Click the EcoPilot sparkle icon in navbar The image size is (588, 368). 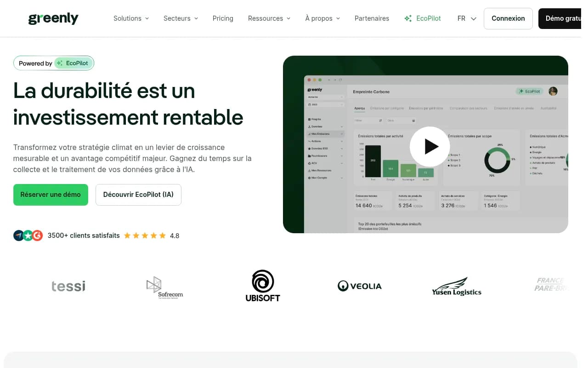pos(408,18)
